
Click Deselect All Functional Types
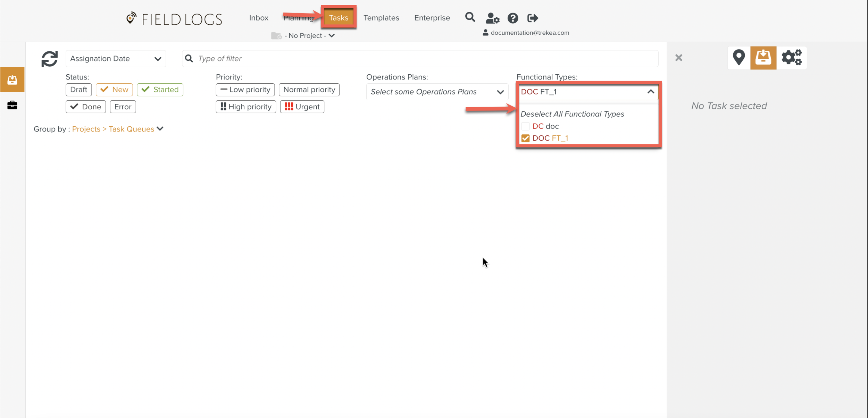pos(572,114)
